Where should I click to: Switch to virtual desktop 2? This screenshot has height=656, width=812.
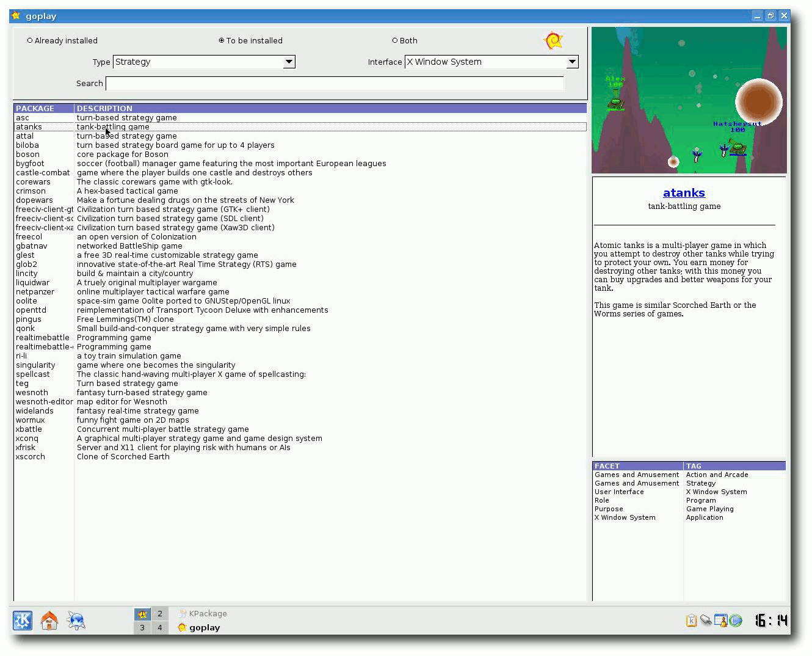(x=160, y=613)
